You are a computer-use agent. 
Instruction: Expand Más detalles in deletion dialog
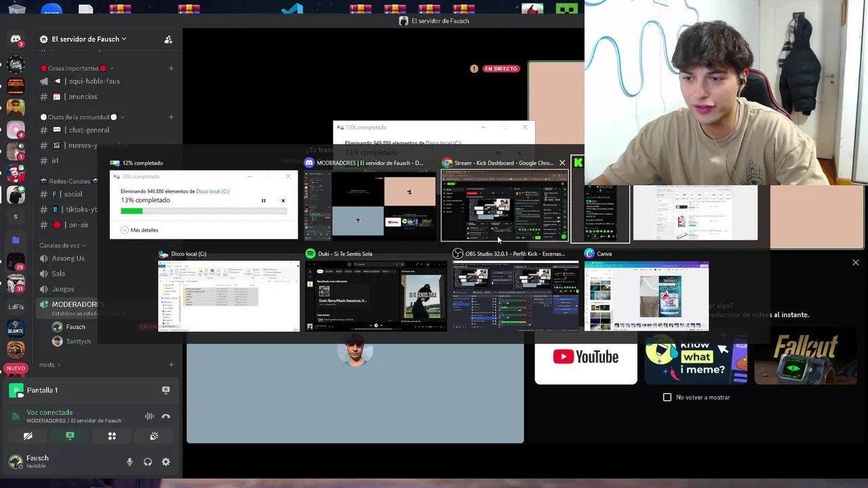coord(140,230)
